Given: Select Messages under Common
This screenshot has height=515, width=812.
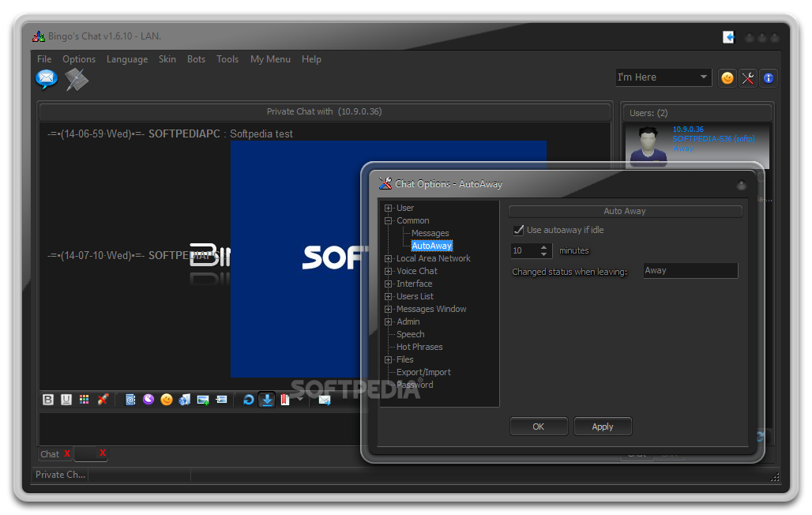Looking at the screenshot, I should point(430,233).
